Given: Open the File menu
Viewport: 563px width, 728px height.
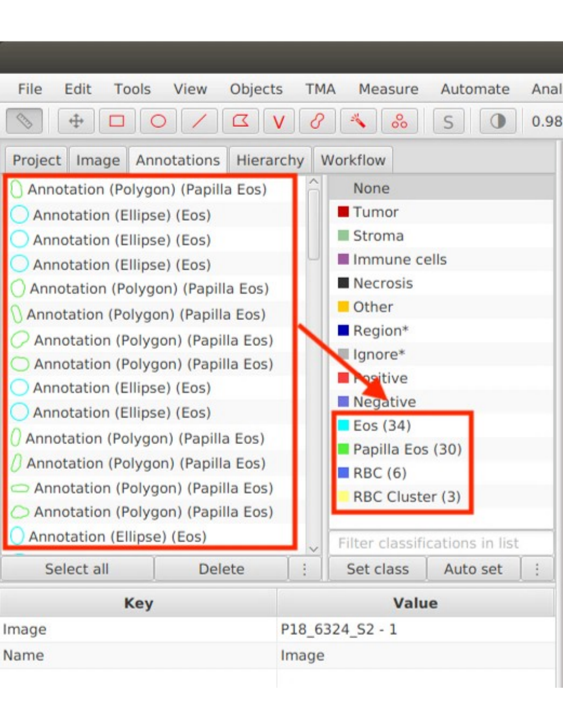Looking at the screenshot, I should (x=30, y=89).
